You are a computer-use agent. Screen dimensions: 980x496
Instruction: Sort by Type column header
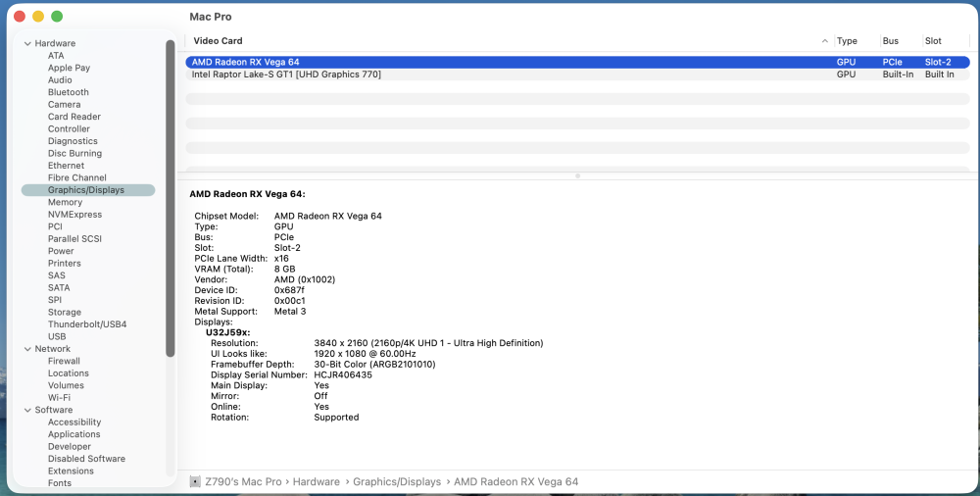click(847, 40)
